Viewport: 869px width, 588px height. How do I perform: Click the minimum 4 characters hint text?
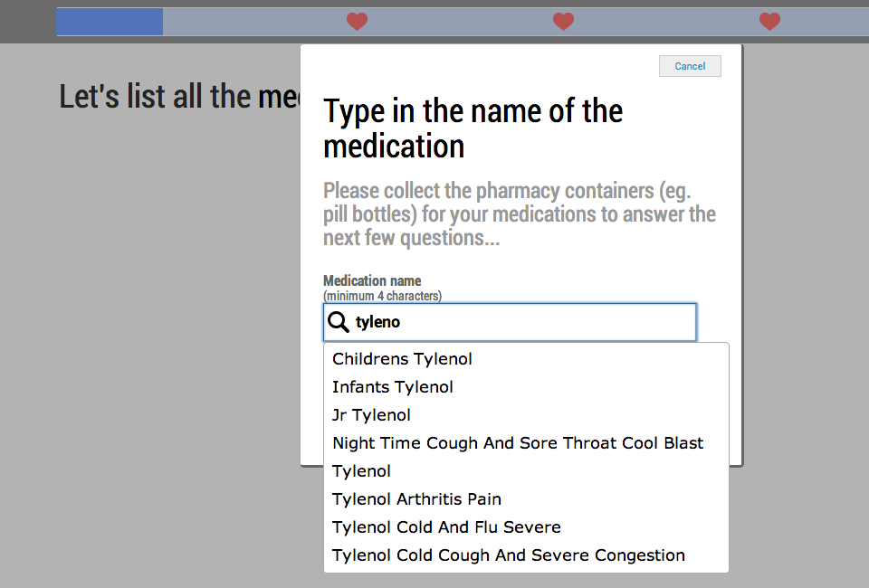[x=382, y=296]
